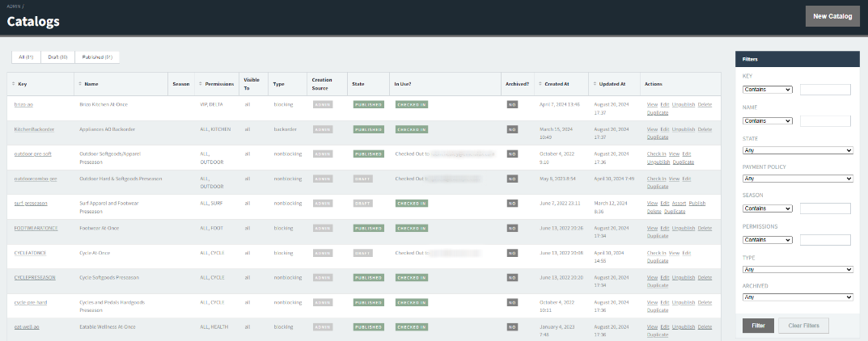Switch to the All (81) tab
This screenshot has width=868, height=341.
point(26,57)
